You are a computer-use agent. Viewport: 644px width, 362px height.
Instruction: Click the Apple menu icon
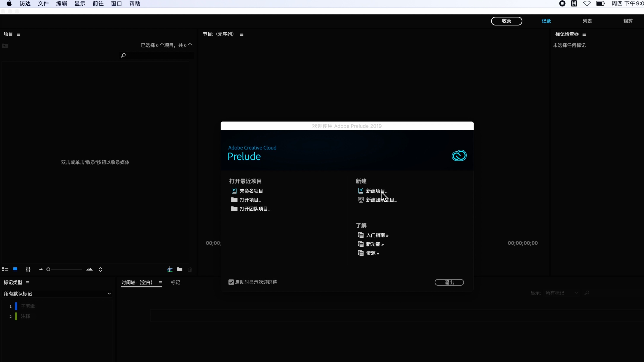[9, 3]
